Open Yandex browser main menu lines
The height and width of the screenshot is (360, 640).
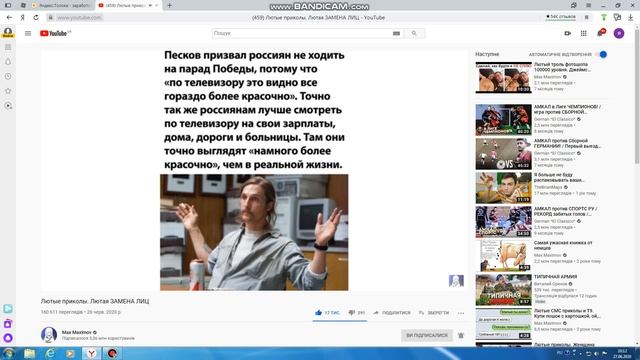pyautogui.click(x=588, y=5)
